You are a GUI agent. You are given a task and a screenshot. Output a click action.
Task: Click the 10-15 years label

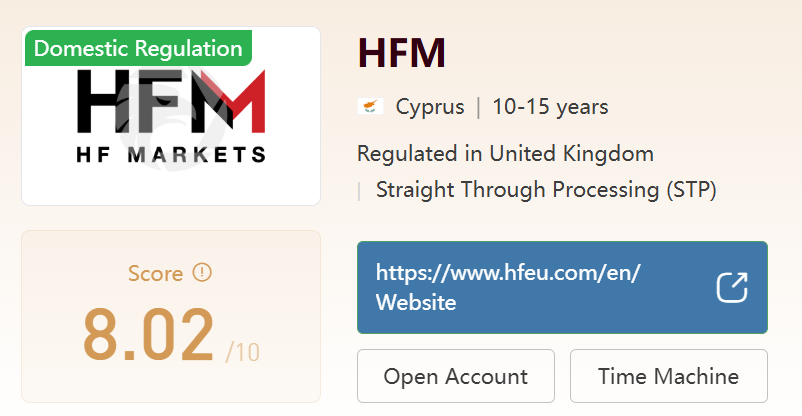(550, 107)
